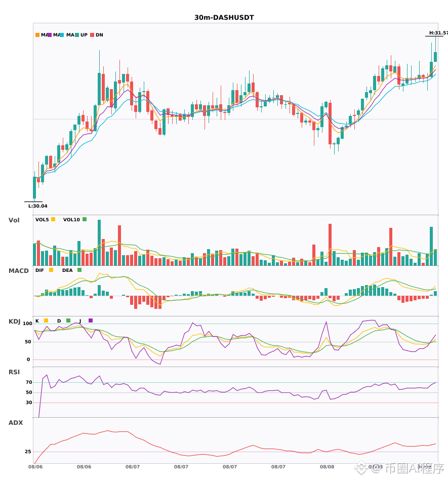The width and height of the screenshot is (448, 481).
Task: Click the yellow VOL5 legend swatch
Action: pyautogui.click(x=53, y=219)
